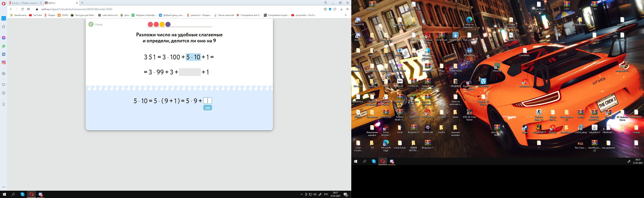Viewport: 644px width, 198px height.
Task: Open Opera snapshot camera tool
Action: [x=325, y=9]
